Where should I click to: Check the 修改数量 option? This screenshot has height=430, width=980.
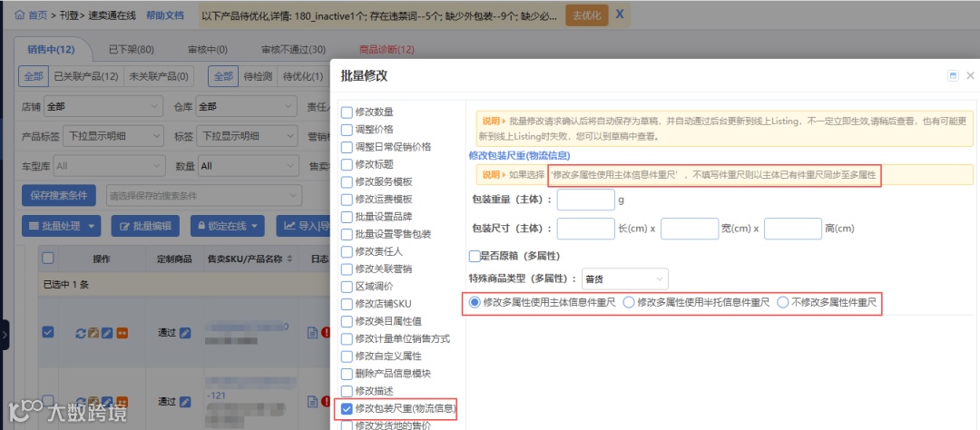point(347,112)
